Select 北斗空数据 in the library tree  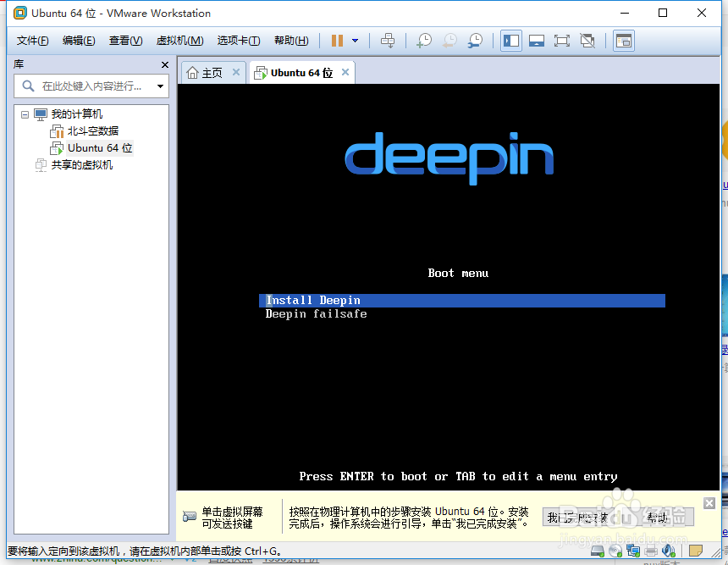coord(91,130)
